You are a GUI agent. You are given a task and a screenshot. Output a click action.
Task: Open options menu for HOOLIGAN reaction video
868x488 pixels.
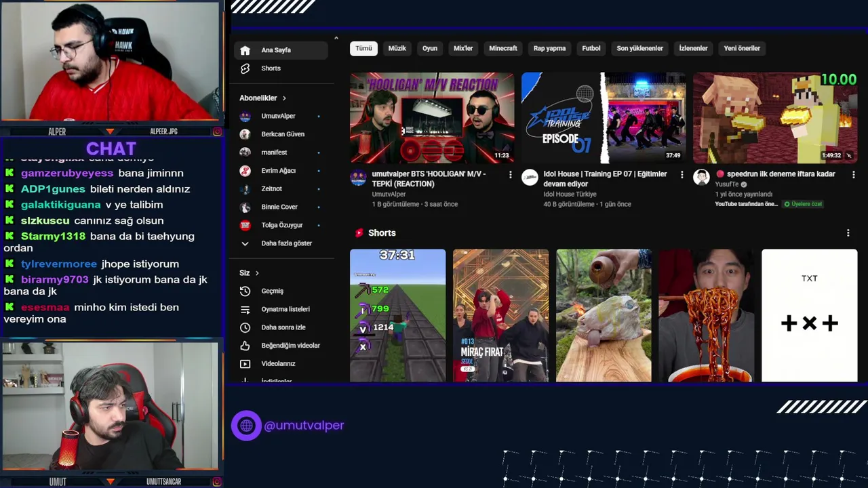pos(510,175)
